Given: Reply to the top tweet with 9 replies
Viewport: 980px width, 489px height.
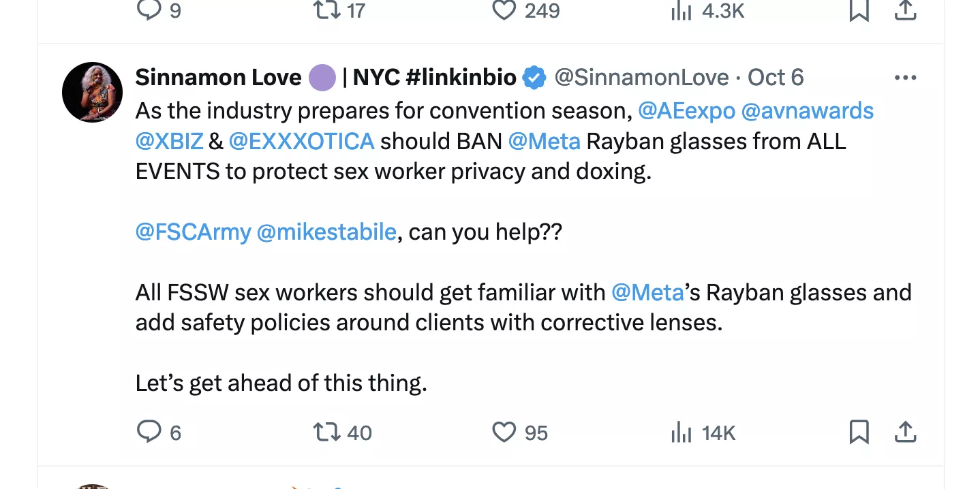Looking at the screenshot, I should [149, 10].
